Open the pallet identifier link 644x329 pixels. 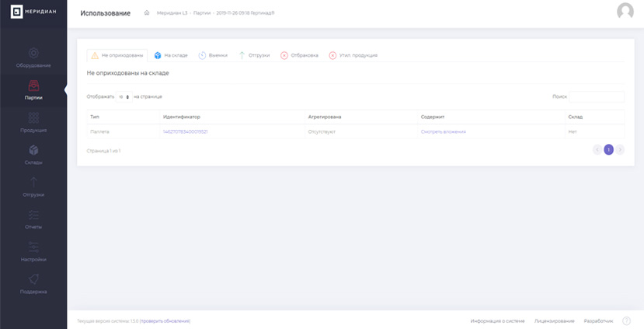point(185,131)
